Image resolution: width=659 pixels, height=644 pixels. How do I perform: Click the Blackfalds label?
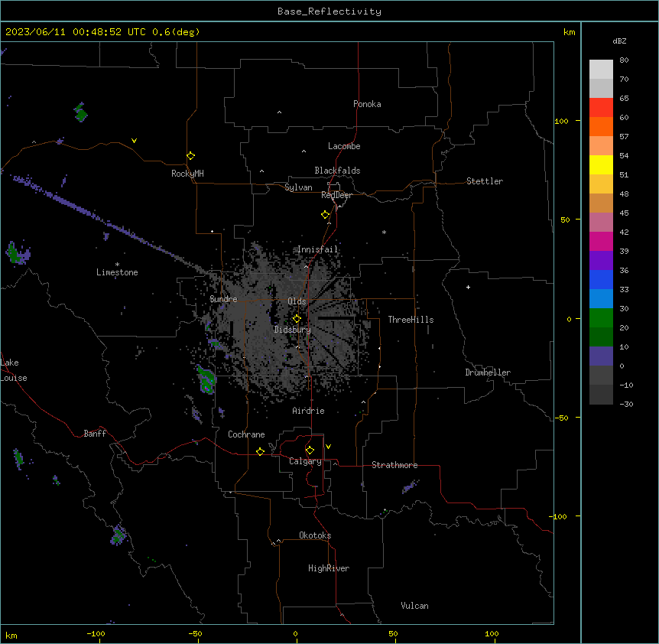point(337,171)
